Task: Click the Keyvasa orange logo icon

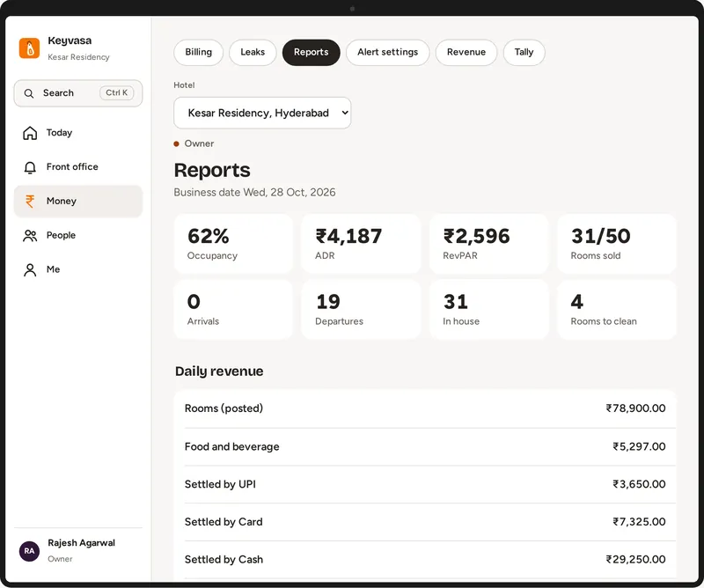Action: 29,48
